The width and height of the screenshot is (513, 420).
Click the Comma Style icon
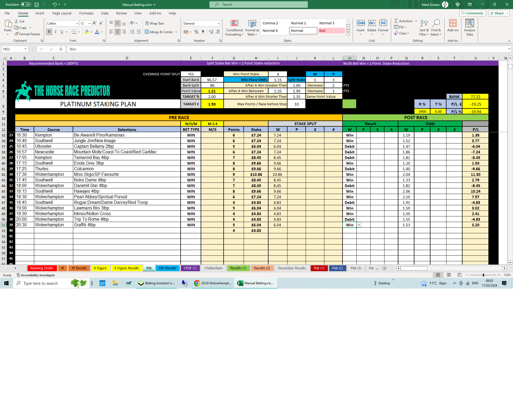click(203, 32)
